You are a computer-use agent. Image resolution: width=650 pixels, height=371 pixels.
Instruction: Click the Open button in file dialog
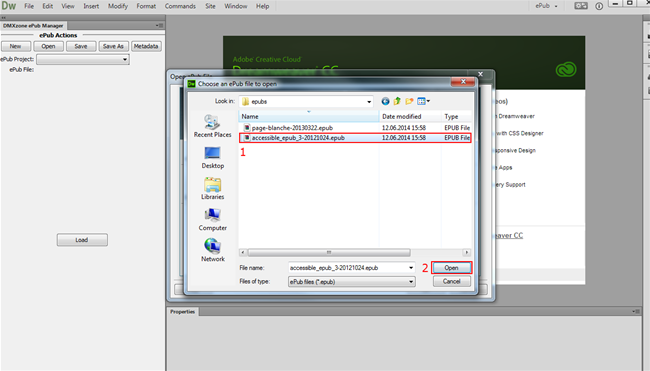[451, 268]
